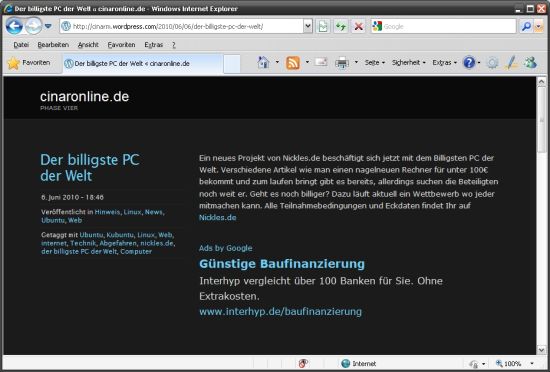Click the Read Mail envelope icon
550x372 pixels.
pyautogui.click(x=321, y=62)
